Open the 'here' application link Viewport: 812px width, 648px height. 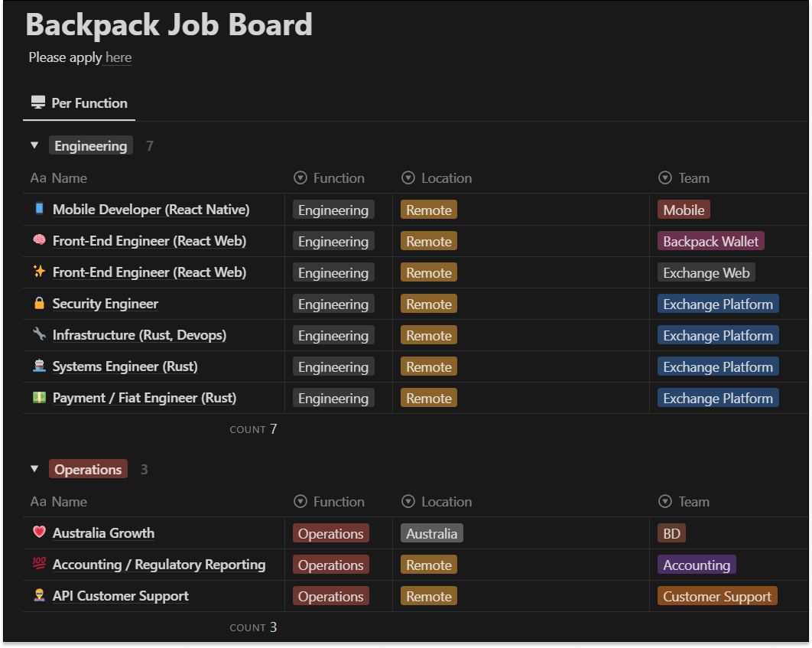tap(119, 57)
